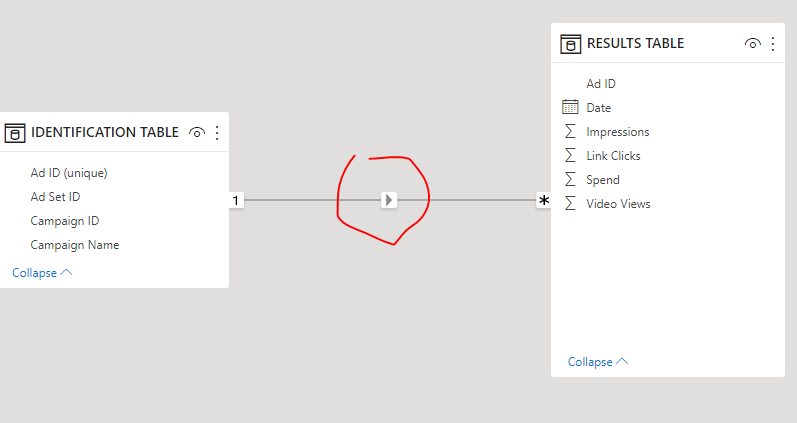Select Ad ID field in RESULTS TABLE

(601, 83)
